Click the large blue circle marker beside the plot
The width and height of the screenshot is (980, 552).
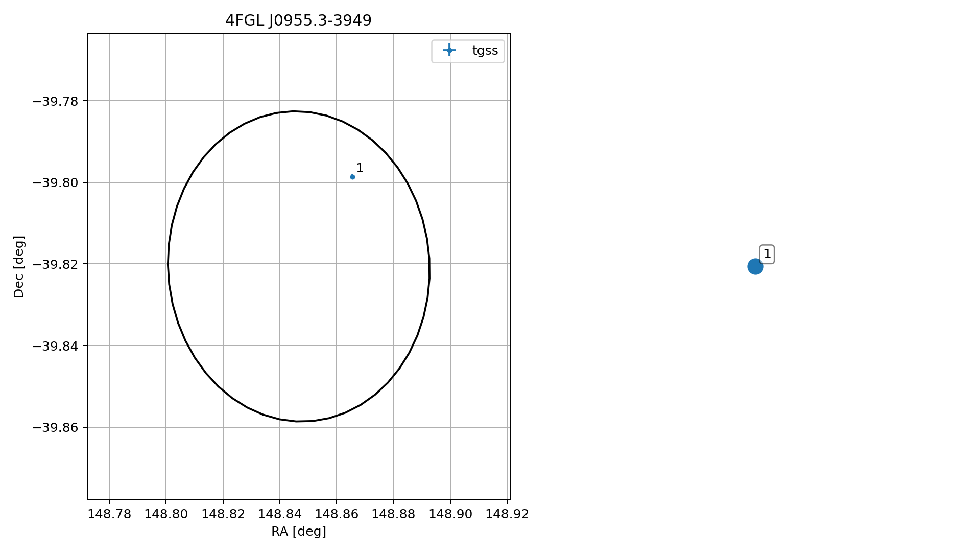[755, 266]
